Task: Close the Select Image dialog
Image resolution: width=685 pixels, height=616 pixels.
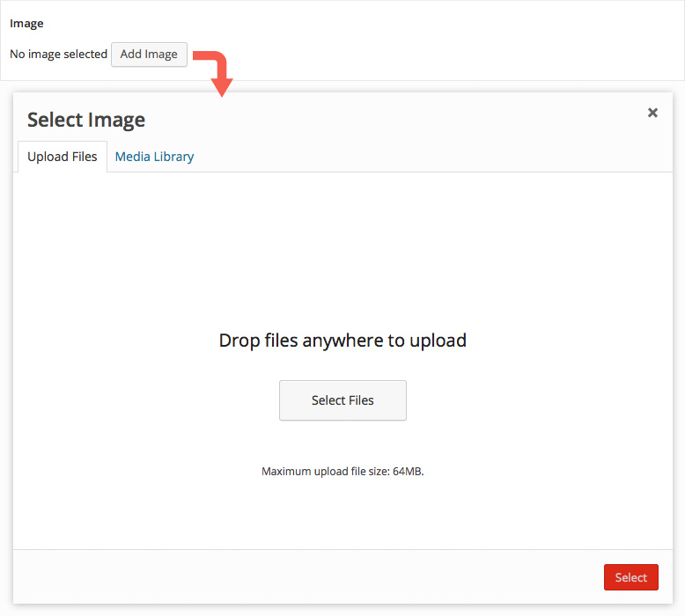Action: point(652,113)
